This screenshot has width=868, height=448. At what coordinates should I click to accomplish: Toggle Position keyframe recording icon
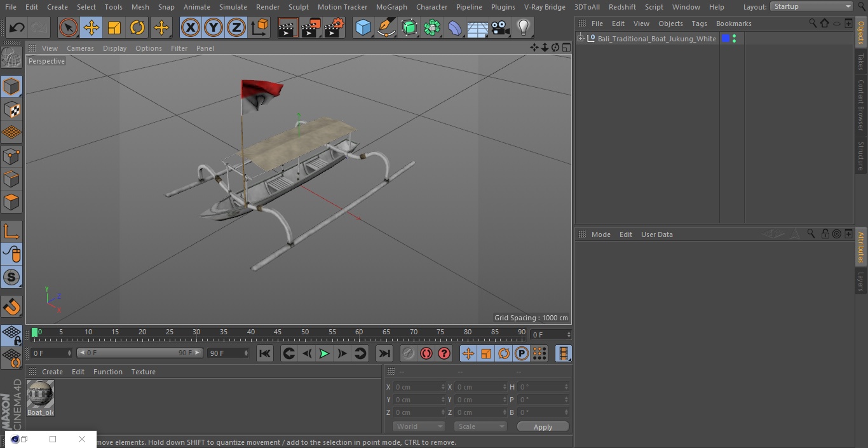(468, 353)
